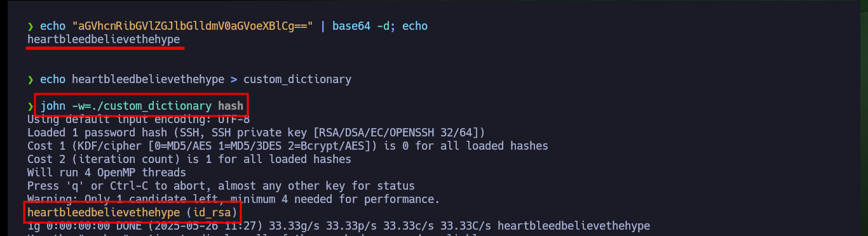The width and height of the screenshot is (868, 236).
Task: Click the redirect '>' symbol before custom_dictionary
Action: (234, 79)
